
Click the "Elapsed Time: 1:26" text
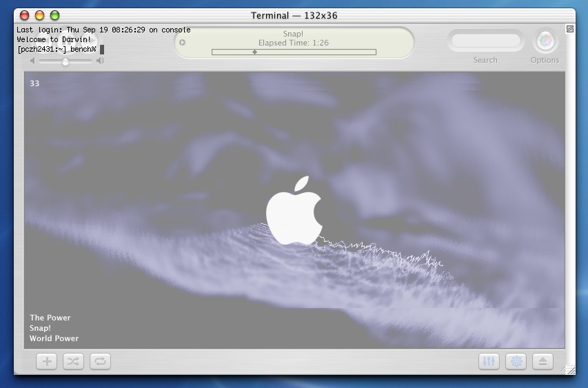(293, 43)
